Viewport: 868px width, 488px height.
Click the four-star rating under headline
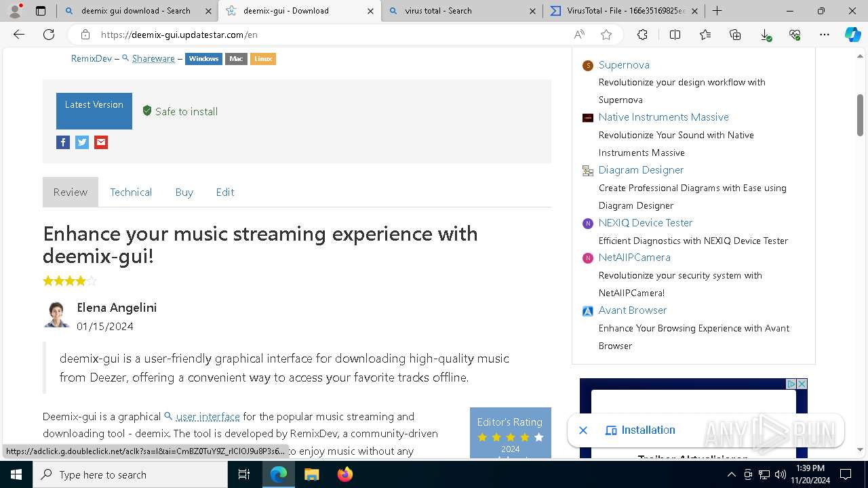[70, 281]
